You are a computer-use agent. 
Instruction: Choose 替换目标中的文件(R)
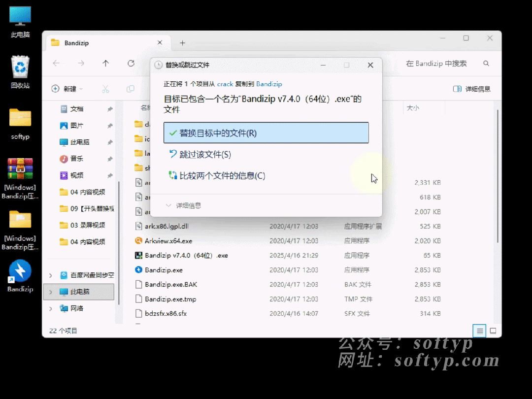[x=266, y=133]
